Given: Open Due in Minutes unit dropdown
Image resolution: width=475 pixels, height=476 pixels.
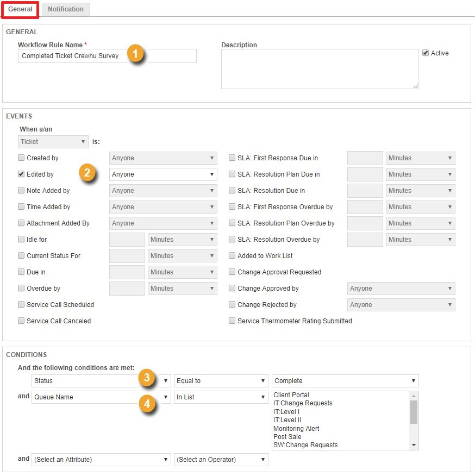Looking at the screenshot, I should pos(183,272).
